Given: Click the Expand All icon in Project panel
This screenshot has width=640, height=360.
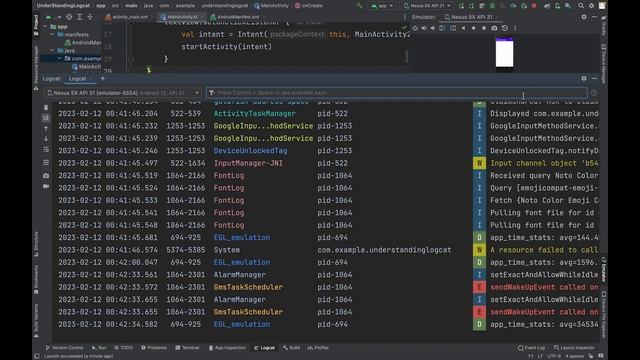Looking at the screenshot, I should (x=80, y=17).
